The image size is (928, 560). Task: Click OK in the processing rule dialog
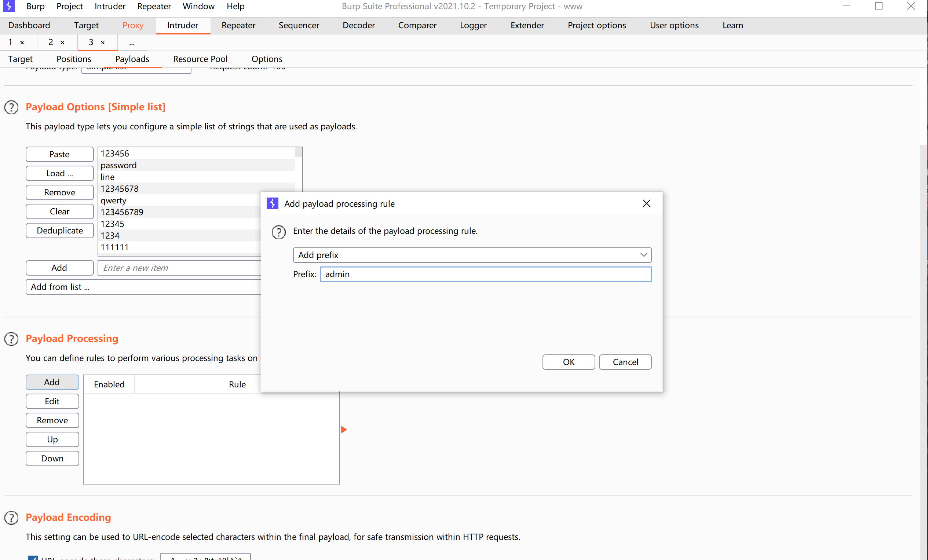coord(569,362)
